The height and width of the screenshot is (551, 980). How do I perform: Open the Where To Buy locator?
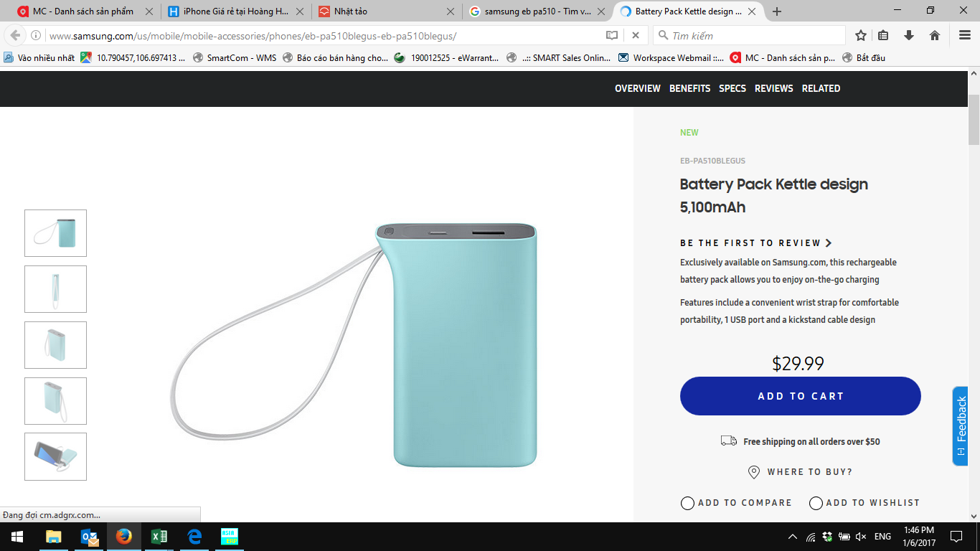800,472
